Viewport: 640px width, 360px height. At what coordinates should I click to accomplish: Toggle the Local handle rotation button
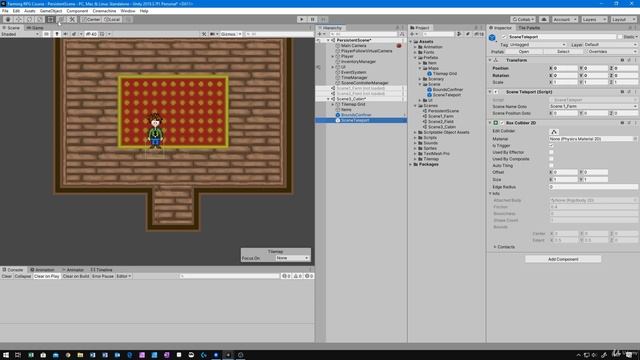pyautogui.click(x=112, y=19)
